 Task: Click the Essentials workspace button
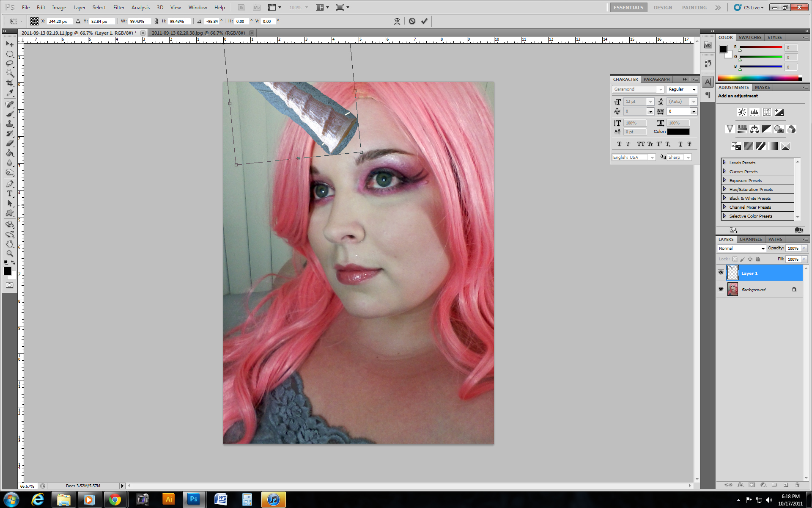click(x=628, y=8)
